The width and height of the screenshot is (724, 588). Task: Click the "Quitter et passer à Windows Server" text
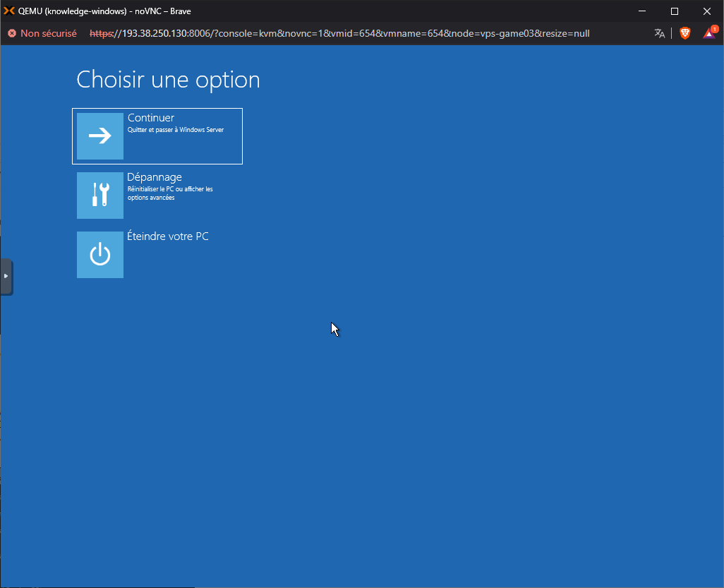click(176, 130)
